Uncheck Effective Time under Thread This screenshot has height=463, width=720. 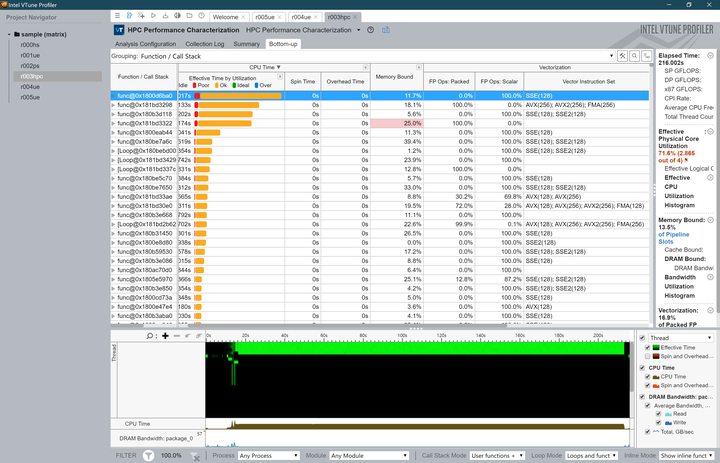(648, 348)
